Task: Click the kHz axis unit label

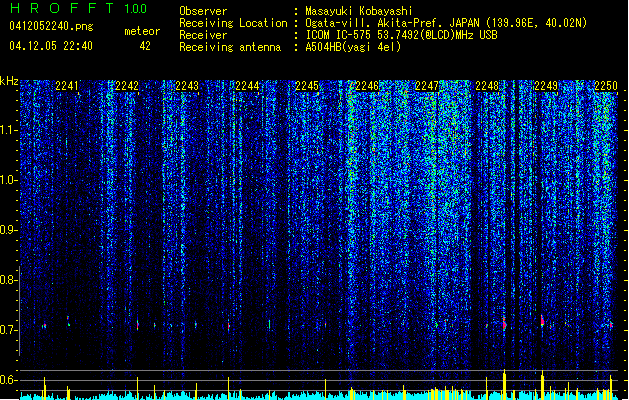Action: (x=9, y=81)
